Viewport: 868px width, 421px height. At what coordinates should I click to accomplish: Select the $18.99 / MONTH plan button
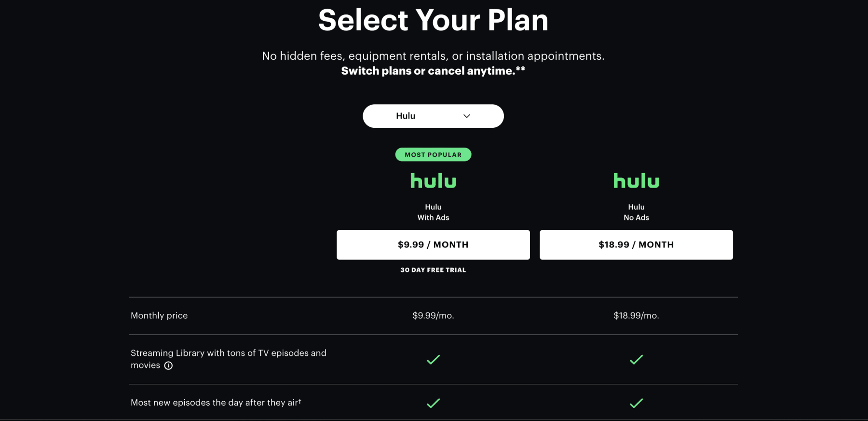tap(636, 245)
